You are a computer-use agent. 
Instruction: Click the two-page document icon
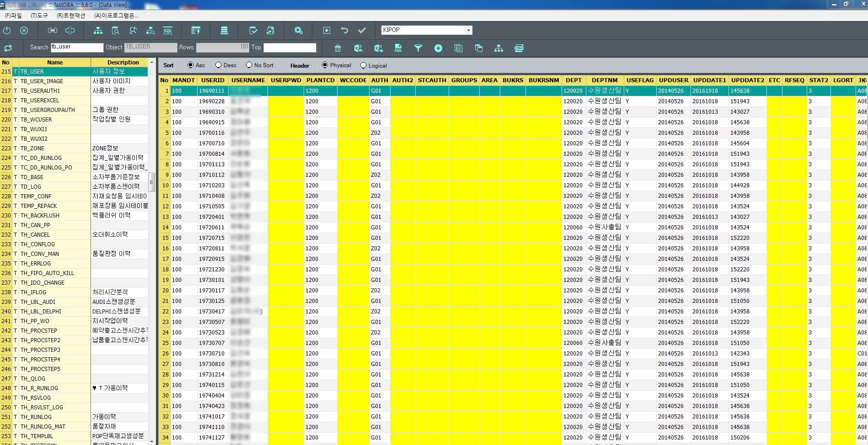[458, 48]
